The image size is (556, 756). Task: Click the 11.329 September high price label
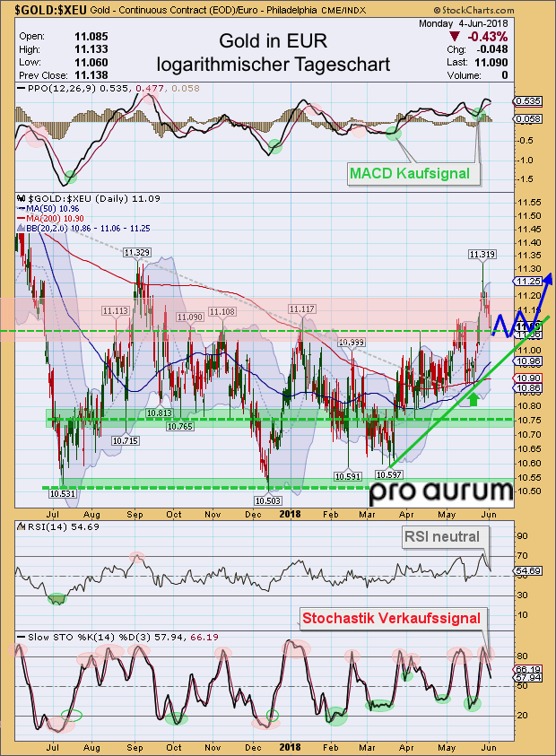click(x=138, y=254)
